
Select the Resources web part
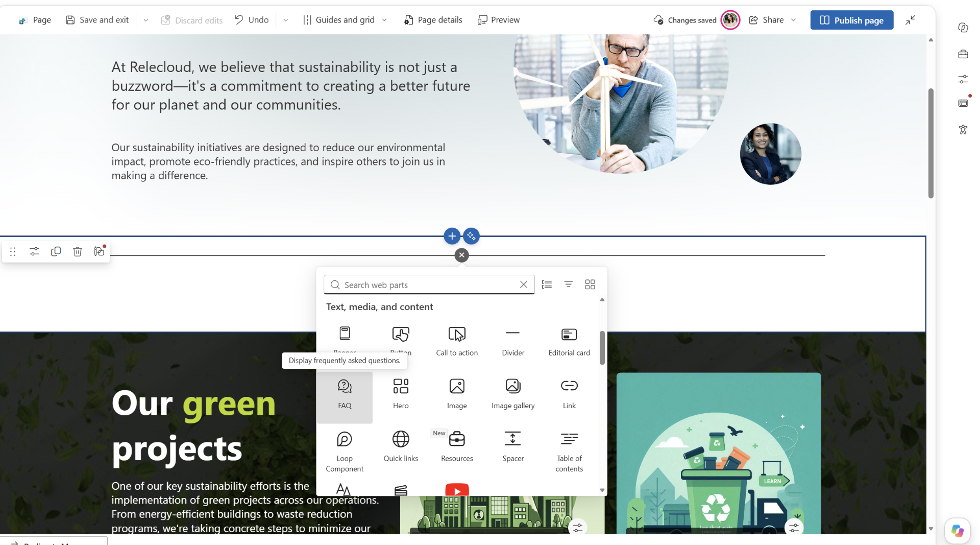point(457,447)
